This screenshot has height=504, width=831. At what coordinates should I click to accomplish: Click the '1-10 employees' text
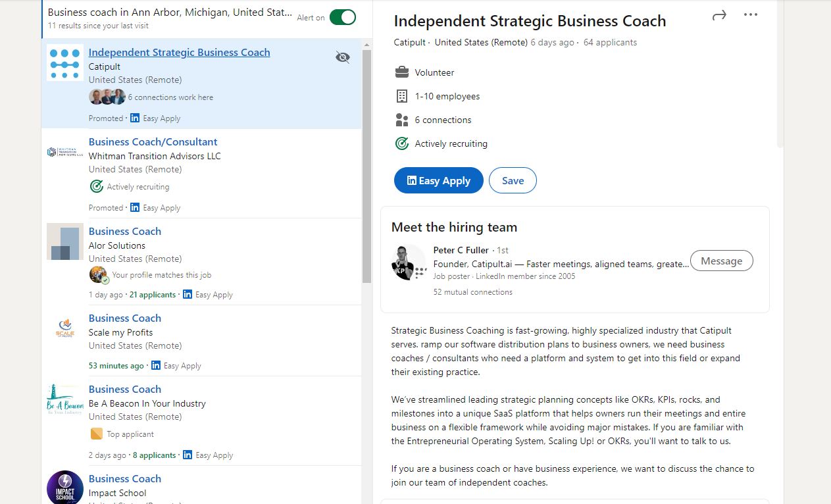tap(447, 96)
